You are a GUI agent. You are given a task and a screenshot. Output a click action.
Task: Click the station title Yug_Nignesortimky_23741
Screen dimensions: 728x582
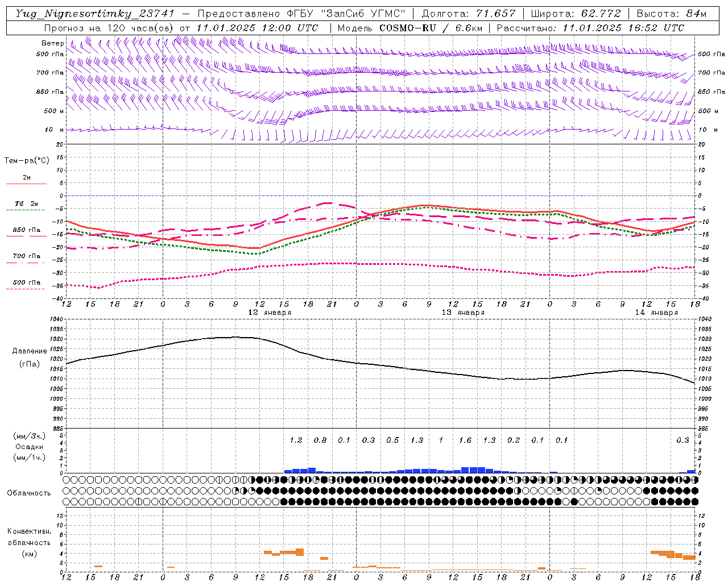point(94,14)
